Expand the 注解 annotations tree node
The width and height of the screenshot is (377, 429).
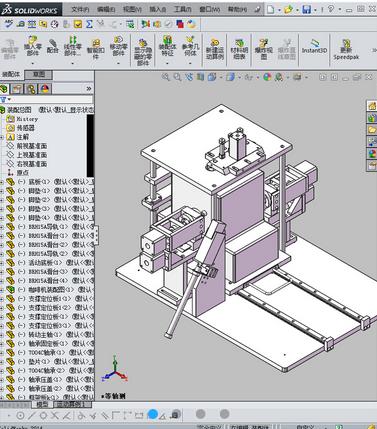tap(2, 137)
